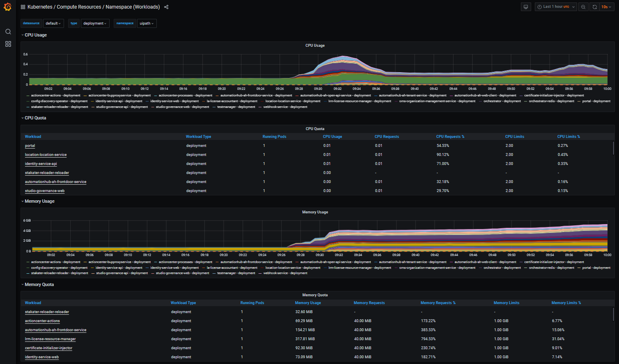
Task: Open the namespace uipath dropdown
Action: [x=147, y=23]
